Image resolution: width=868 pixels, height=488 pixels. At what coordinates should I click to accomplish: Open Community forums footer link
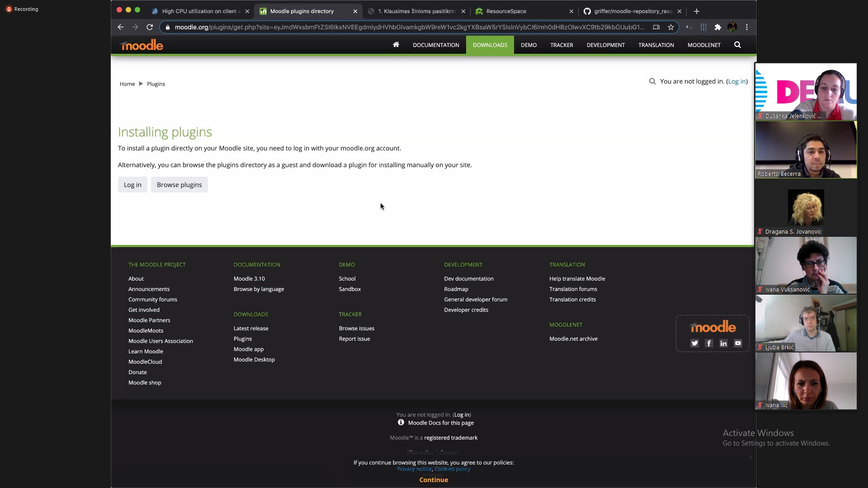tap(153, 300)
